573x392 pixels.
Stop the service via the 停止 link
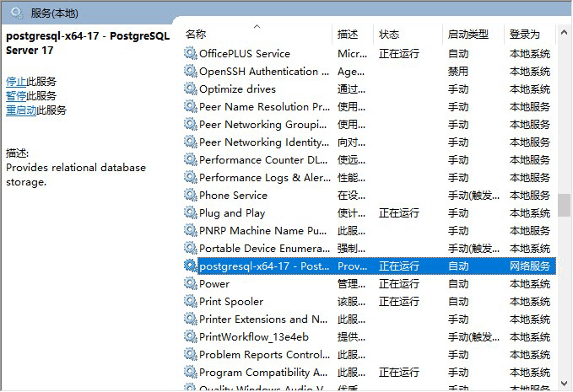point(16,82)
